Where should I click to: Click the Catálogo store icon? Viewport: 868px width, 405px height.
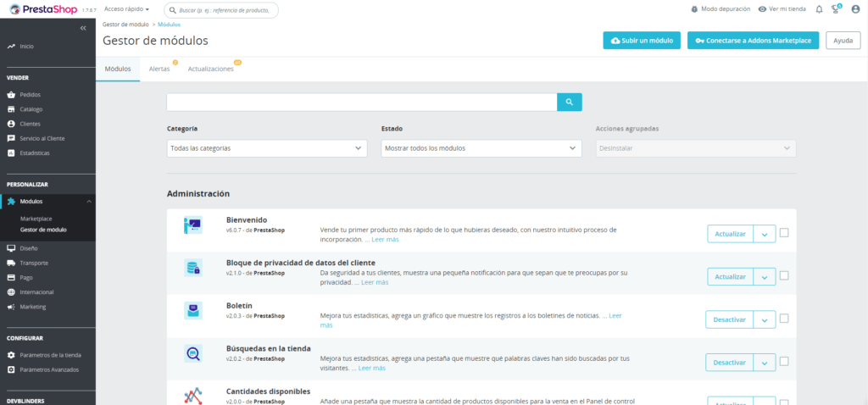click(x=11, y=109)
